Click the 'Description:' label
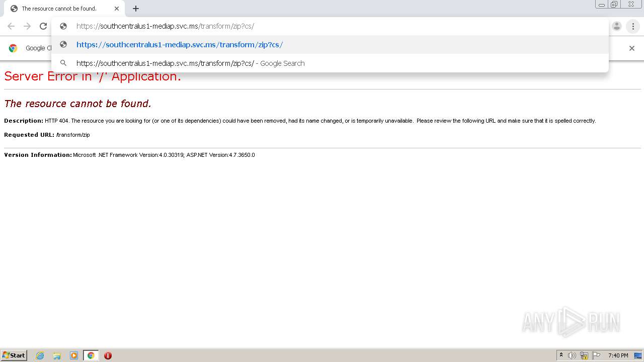The image size is (644, 362). point(24,121)
